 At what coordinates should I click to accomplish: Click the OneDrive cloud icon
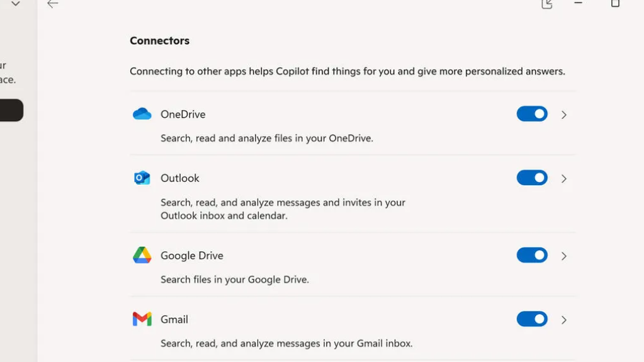(142, 114)
